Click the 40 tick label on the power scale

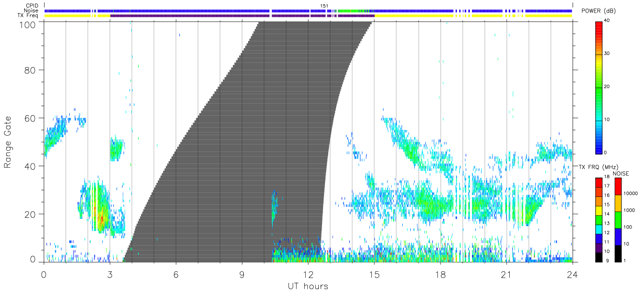[x=607, y=20]
